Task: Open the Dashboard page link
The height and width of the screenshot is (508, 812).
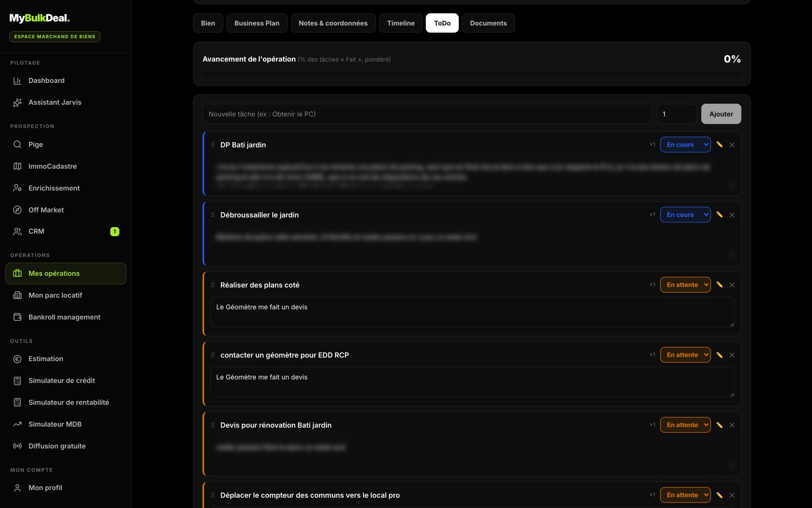Action: [x=66, y=81]
